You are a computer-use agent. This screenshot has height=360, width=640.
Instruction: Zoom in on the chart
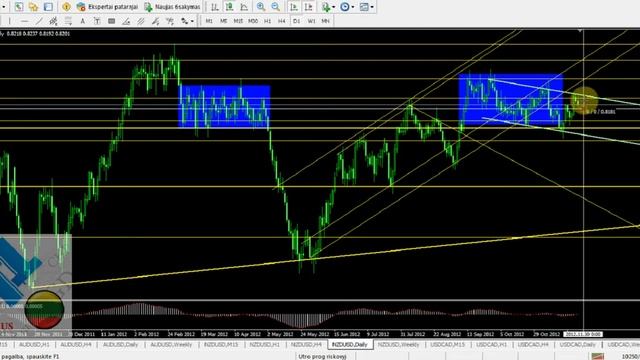click(x=261, y=7)
